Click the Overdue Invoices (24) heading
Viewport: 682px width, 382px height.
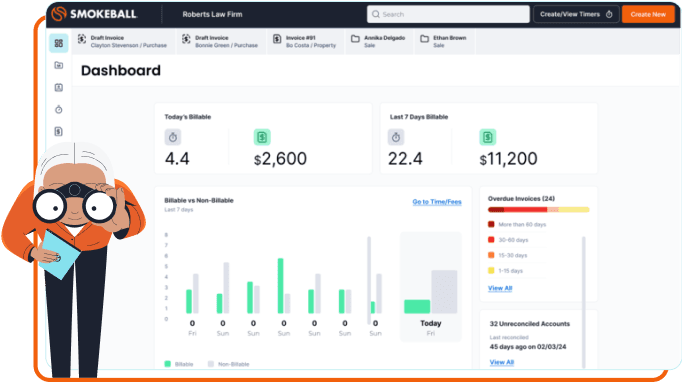coord(521,198)
